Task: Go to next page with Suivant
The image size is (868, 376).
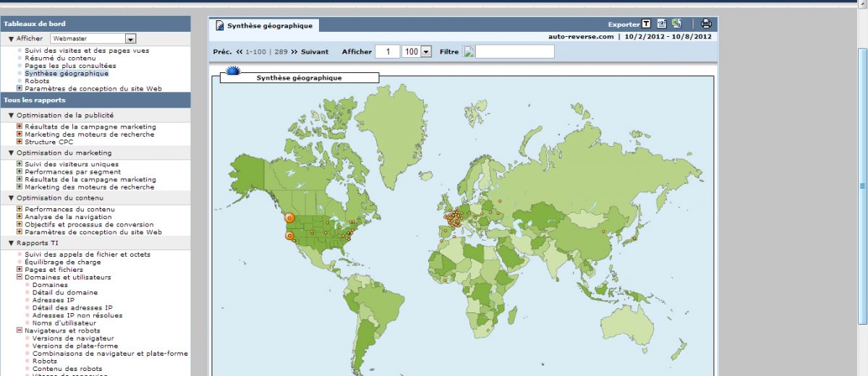Action: (314, 52)
